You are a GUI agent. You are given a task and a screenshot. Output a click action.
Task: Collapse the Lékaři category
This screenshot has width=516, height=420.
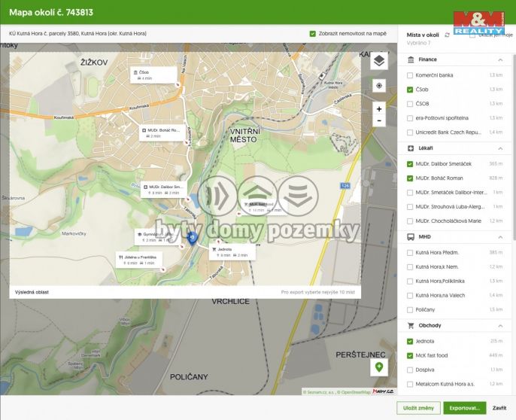pyautogui.click(x=500, y=148)
